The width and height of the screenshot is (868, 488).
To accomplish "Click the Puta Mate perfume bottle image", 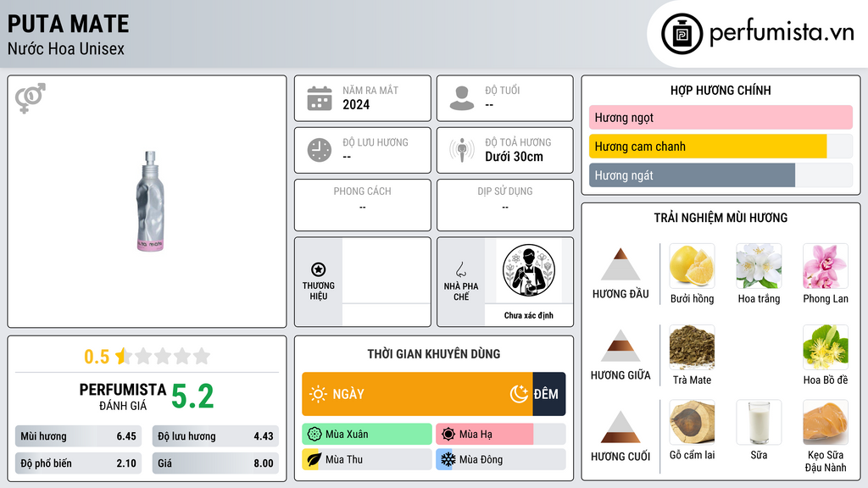I will [149, 202].
